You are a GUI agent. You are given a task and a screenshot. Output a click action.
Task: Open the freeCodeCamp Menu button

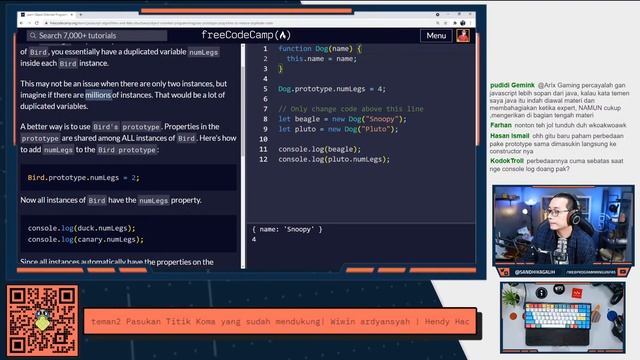click(436, 36)
